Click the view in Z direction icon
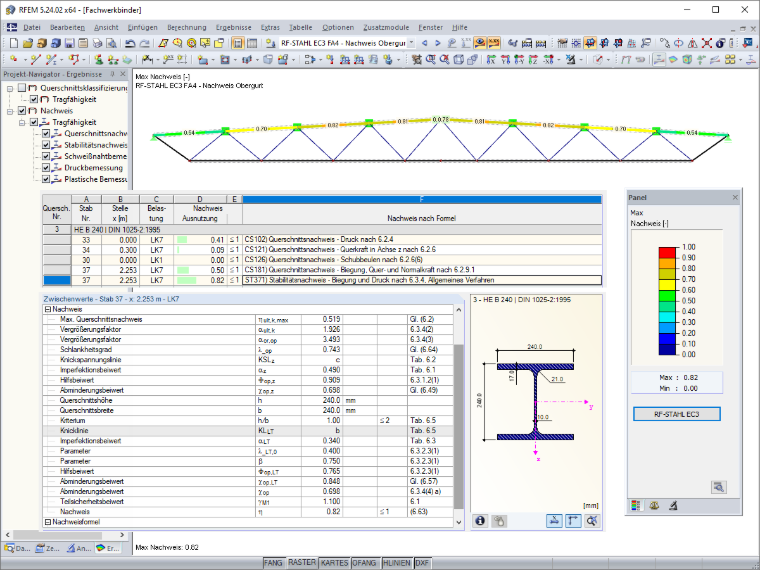 tap(533, 60)
